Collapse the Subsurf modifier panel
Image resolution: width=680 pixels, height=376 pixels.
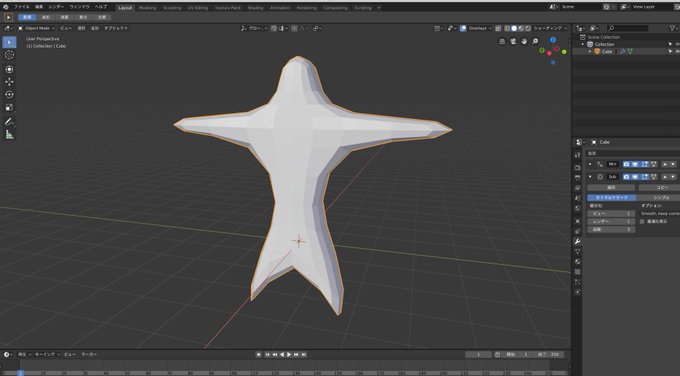[x=590, y=177]
